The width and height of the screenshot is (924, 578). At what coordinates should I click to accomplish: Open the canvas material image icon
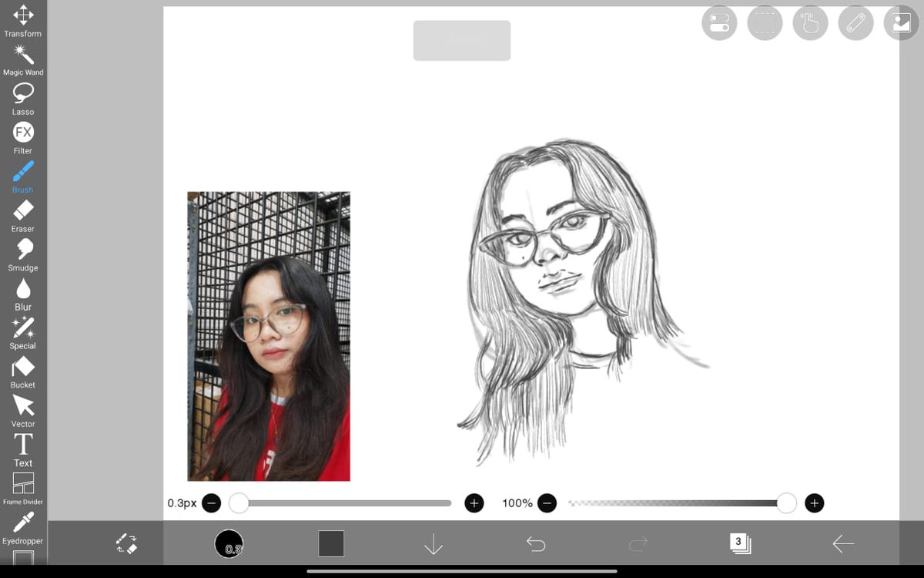(x=901, y=23)
